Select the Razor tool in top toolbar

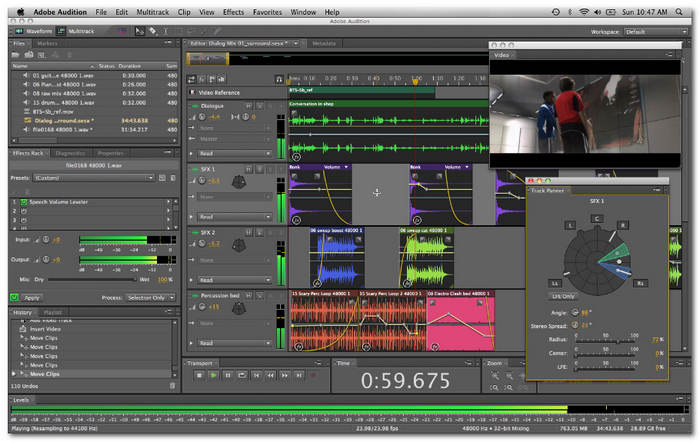153,31
